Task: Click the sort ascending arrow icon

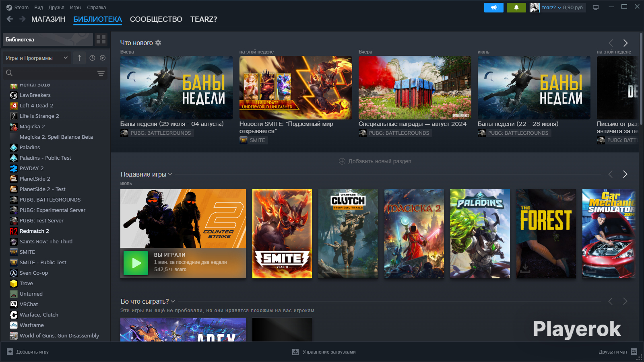Action: pyautogui.click(x=79, y=58)
